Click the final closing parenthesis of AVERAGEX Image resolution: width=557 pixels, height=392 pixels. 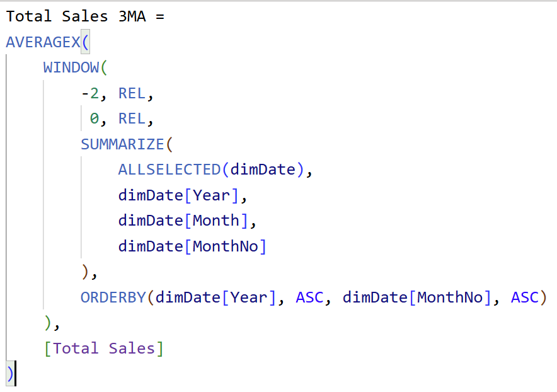click(10, 374)
